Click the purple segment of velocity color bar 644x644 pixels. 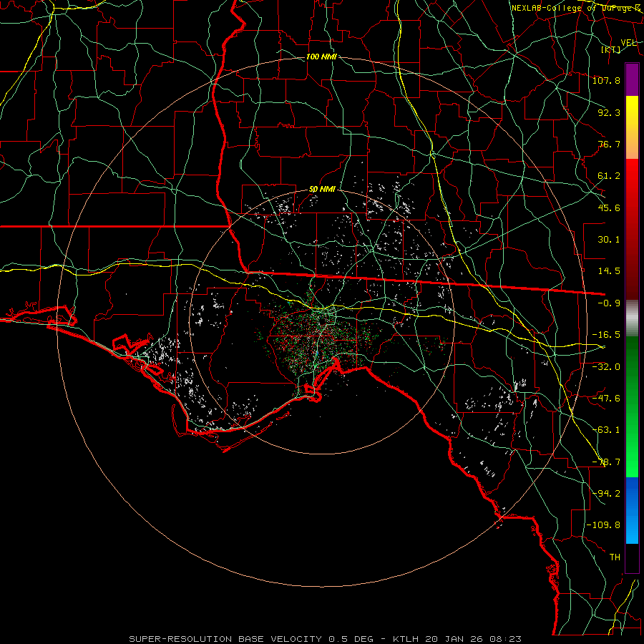click(x=632, y=79)
